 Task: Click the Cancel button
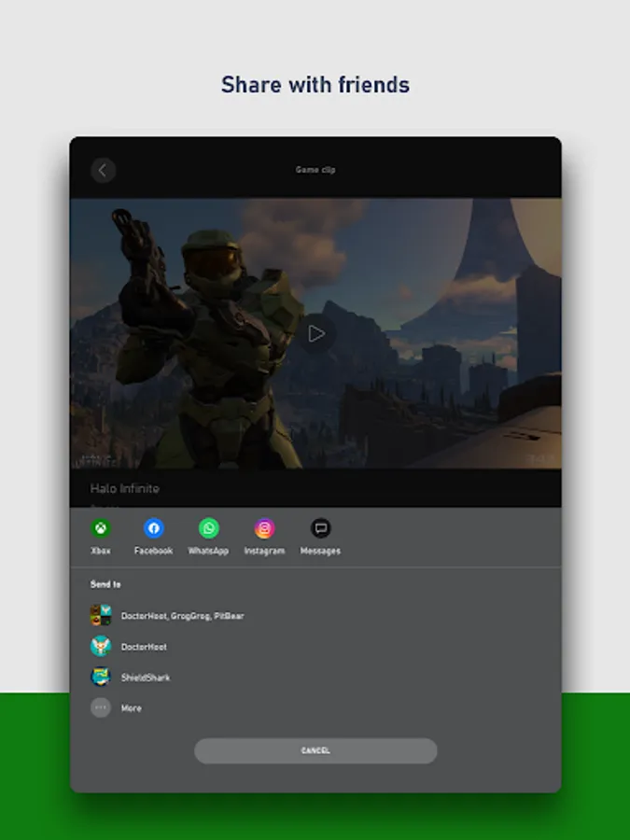315,750
